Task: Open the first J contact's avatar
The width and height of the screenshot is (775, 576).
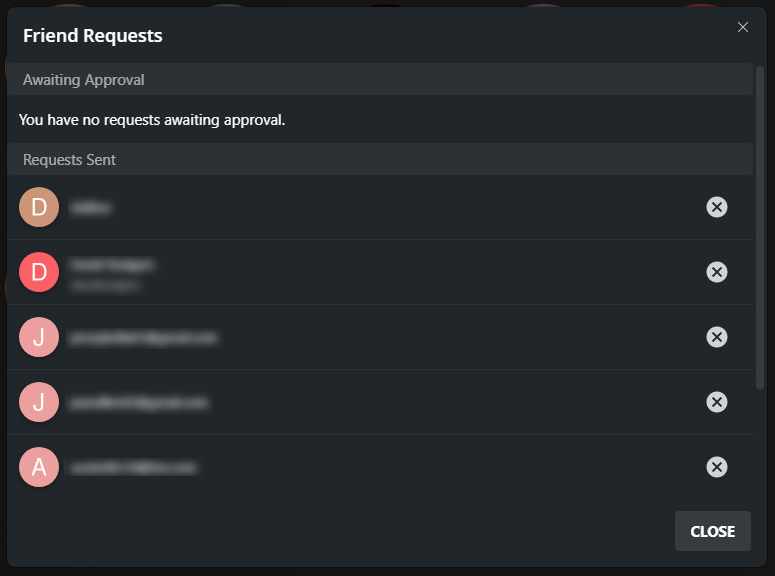Action: 39,337
